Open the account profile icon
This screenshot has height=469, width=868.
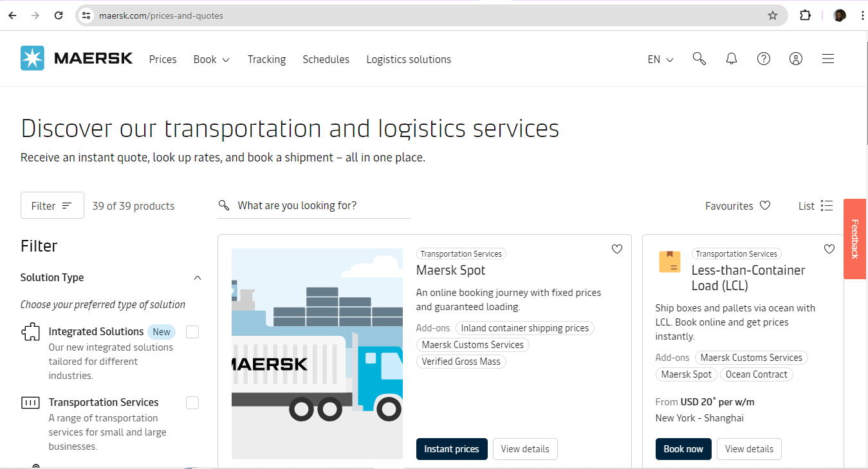click(x=795, y=59)
